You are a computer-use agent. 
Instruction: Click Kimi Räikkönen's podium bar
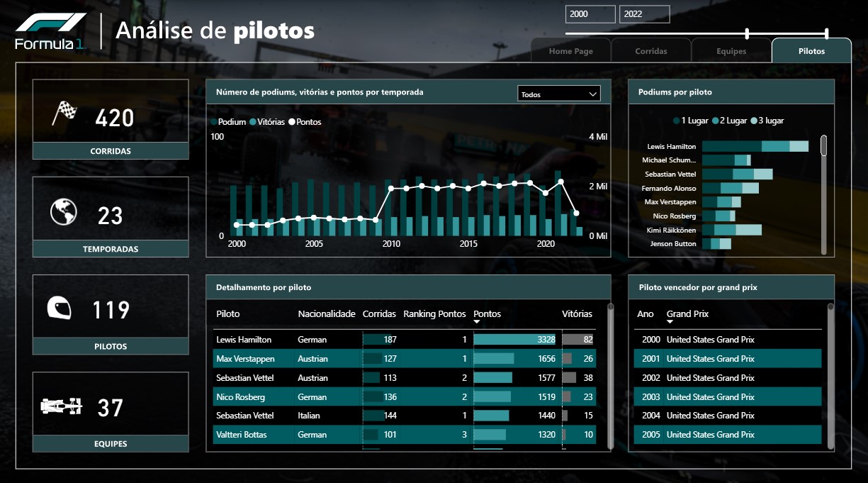731,230
